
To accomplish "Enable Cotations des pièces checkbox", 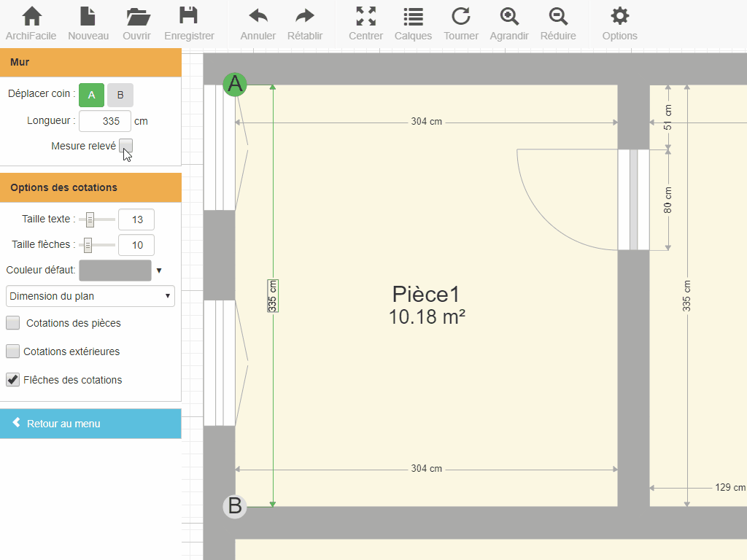I will [13, 323].
